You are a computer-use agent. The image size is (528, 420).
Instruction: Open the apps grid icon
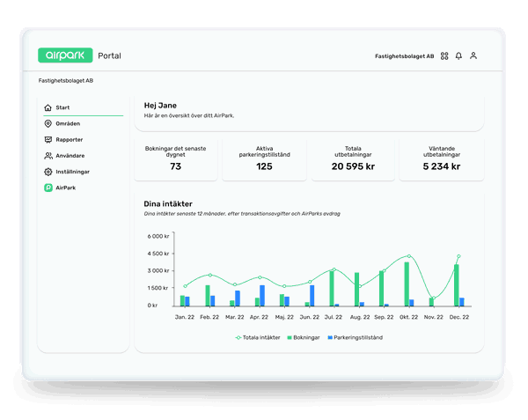pos(444,55)
